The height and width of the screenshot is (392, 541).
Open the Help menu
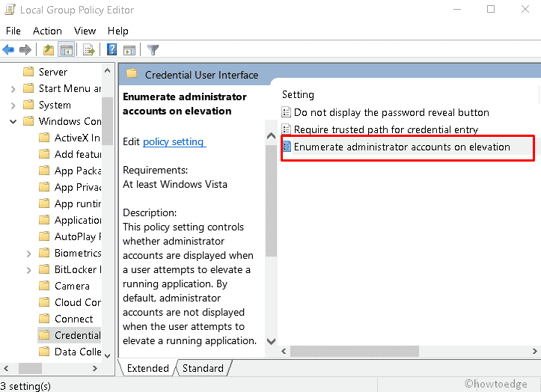pyautogui.click(x=118, y=31)
